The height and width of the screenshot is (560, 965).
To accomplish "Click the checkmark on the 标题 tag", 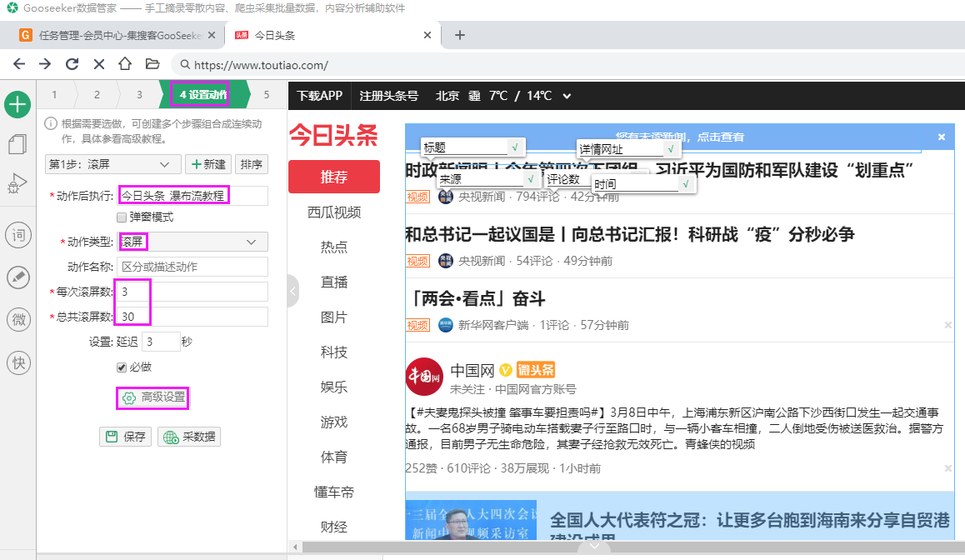I will click(515, 147).
